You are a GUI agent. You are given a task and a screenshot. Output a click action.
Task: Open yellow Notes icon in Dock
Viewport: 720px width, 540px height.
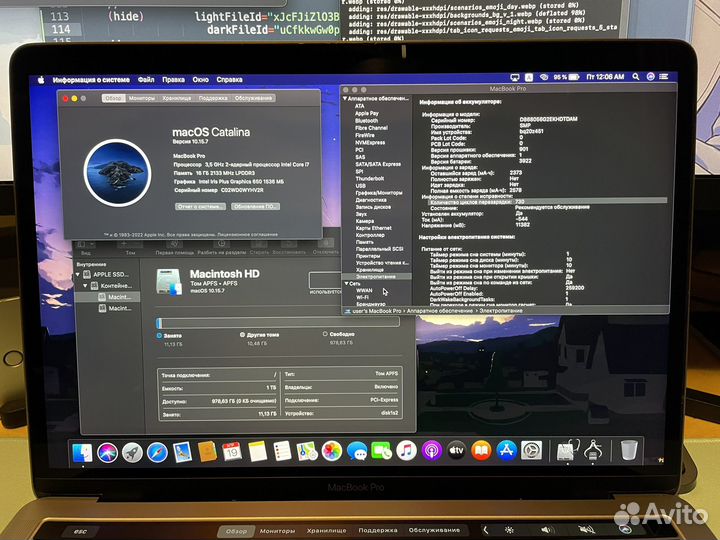[257, 451]
